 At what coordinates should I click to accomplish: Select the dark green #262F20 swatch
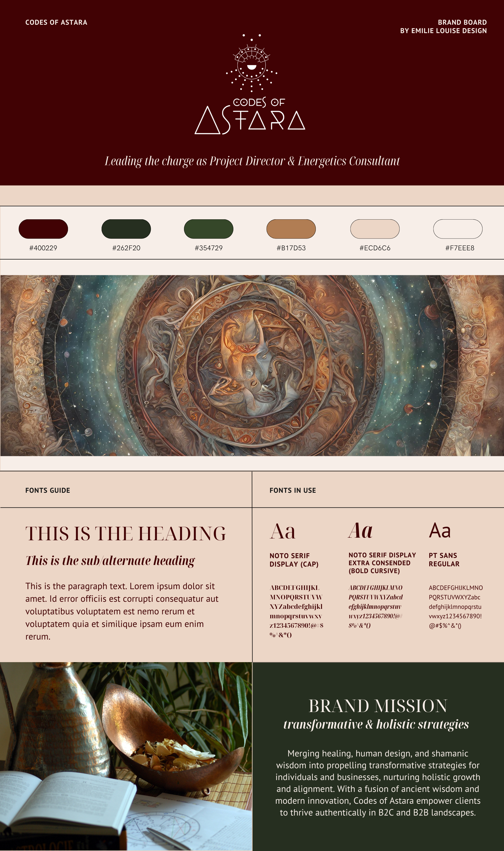pyautogui.click(x=126, y=229)
